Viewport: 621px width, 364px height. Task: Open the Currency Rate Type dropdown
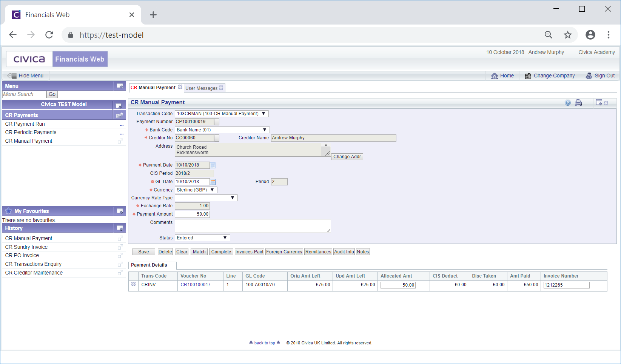[x=206, y=198]
